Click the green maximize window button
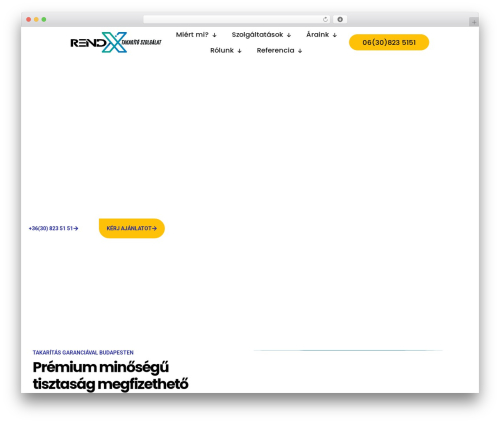This screenshot has height=423, width=500. click(x=44, y=19)
